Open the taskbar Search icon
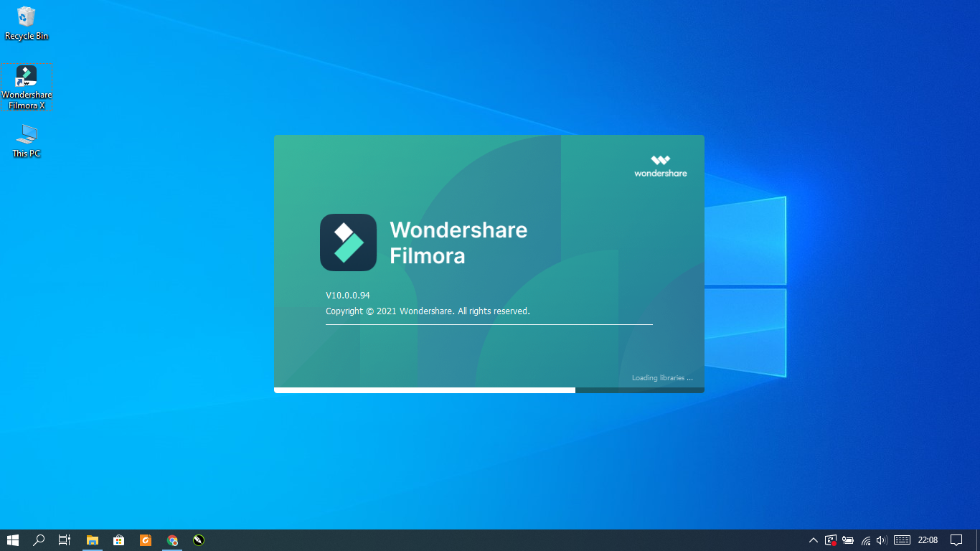 point(39,540)
